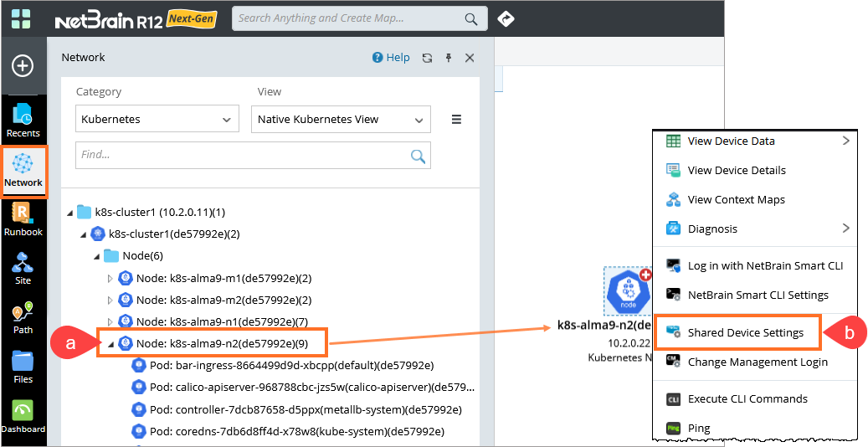Image resolution: width=868 pixels, height=447 pixels.
Task: Click the red plus badge on node icon
Action: [645, 275]
